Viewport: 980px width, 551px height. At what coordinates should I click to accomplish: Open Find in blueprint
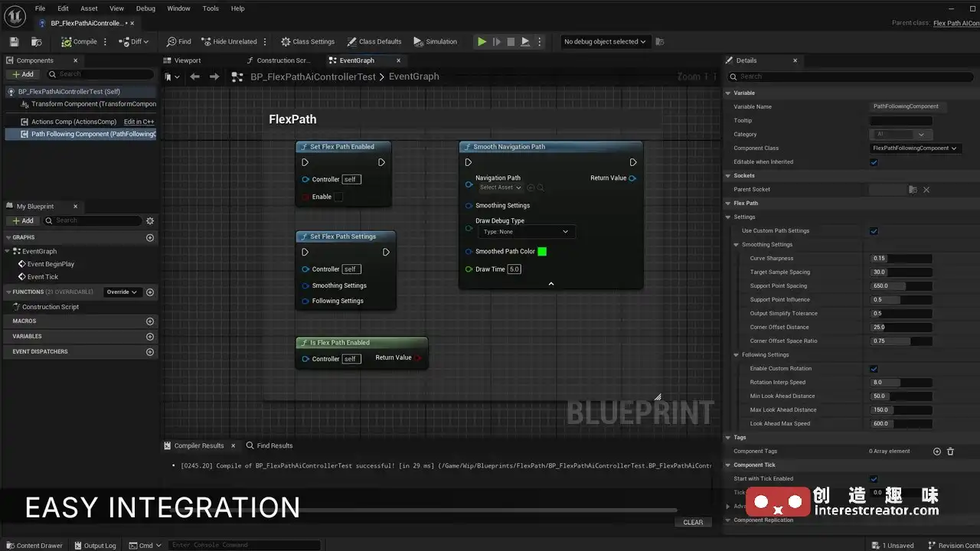tap(179, 41)
